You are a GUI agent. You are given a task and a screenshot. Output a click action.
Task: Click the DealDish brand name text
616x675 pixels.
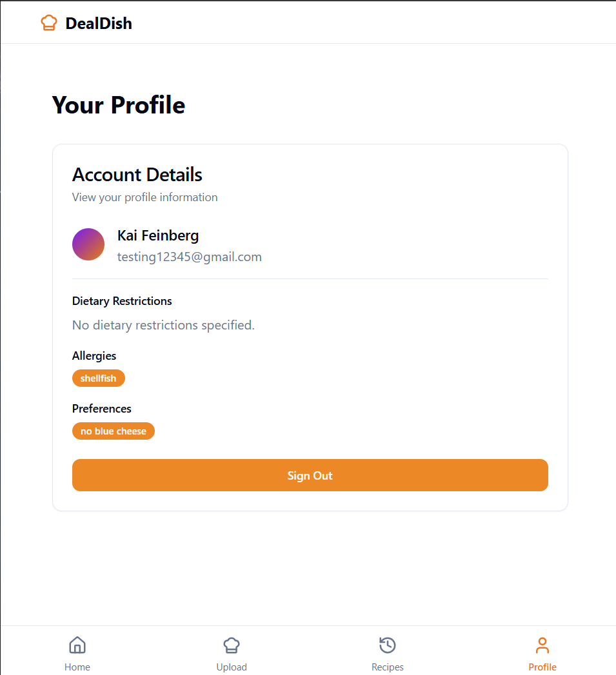click(x=99, y=23)
